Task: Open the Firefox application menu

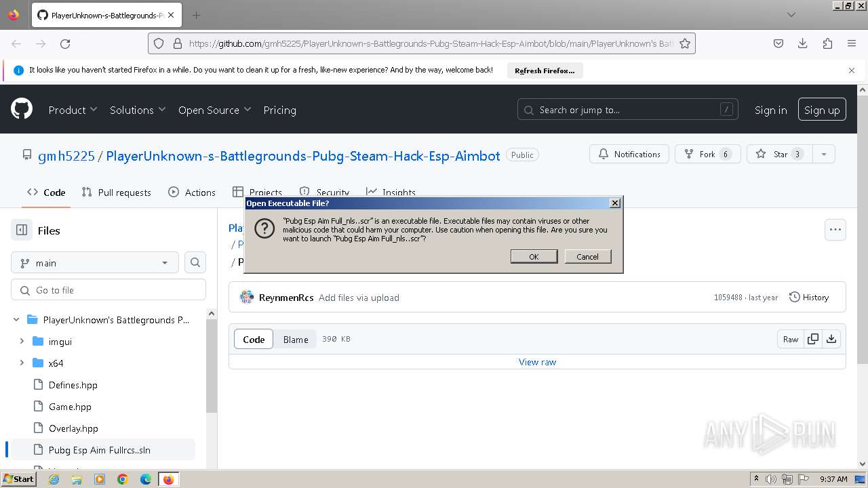Action: 852,43
